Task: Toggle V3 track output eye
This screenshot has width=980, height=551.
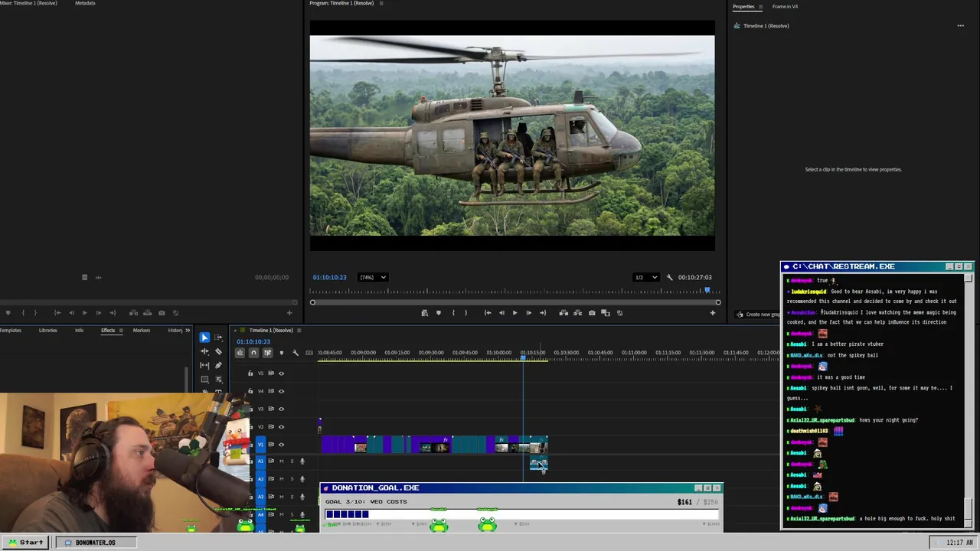Action: pos(281,409)
